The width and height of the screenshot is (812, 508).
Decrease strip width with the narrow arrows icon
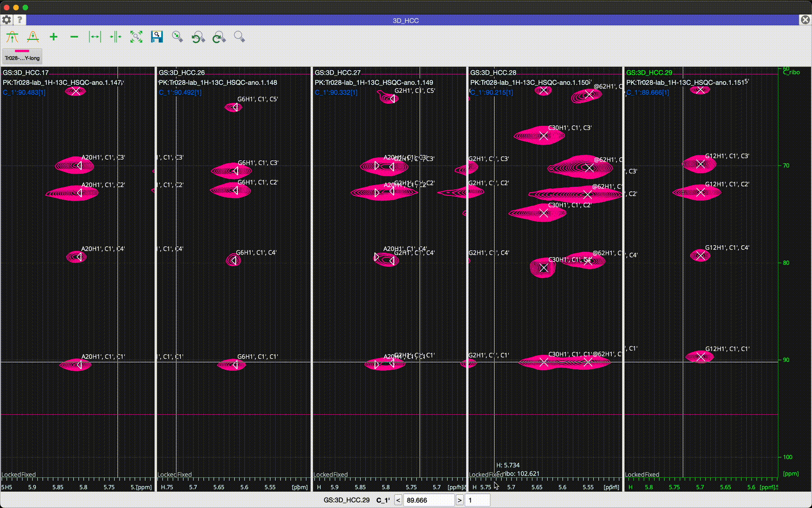coord(115,37)
